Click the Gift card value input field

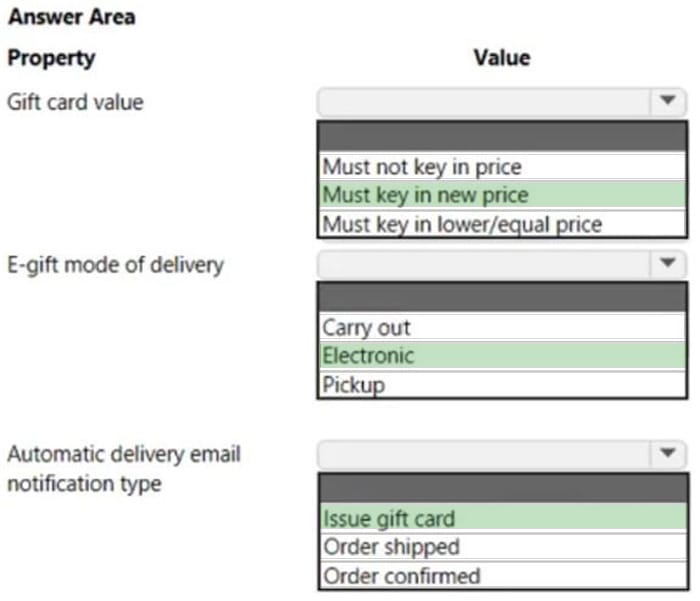[484, 102]
